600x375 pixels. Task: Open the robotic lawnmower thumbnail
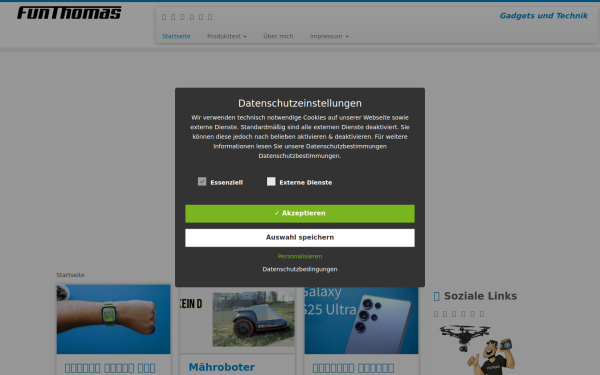click(x=237, y=319)
